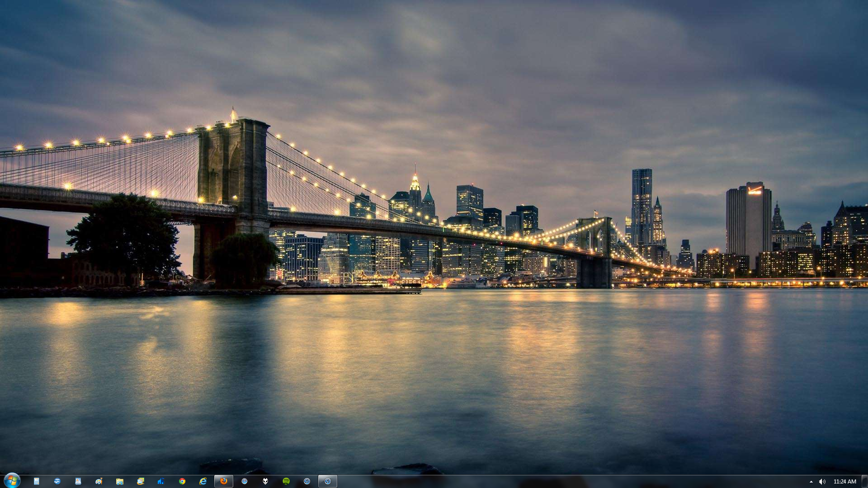Click the Show Desktop strip beside the clock
The image size is (868, 488).
point(864,481)
